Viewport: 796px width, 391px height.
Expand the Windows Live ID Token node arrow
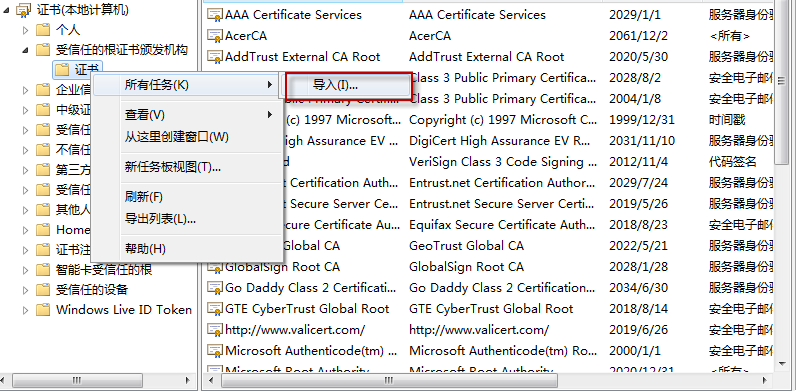25,310
